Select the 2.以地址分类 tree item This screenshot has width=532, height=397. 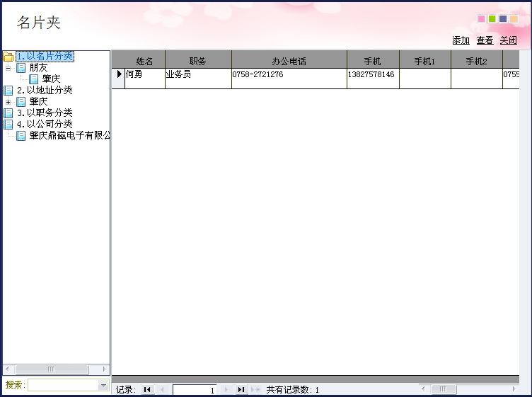click(x=45, y=91)
